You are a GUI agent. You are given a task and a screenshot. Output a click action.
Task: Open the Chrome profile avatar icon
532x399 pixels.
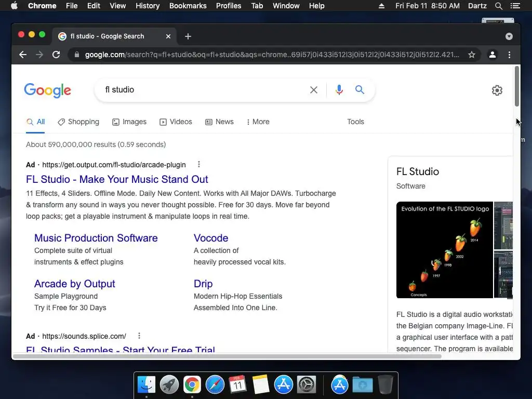pyautogui.click(x=493, y=55)
